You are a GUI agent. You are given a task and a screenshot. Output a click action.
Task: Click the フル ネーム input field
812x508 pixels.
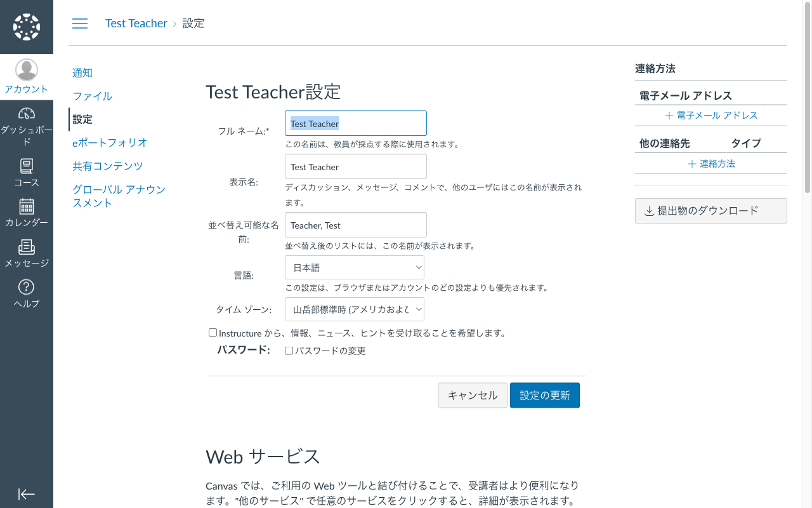click(355, 123)
